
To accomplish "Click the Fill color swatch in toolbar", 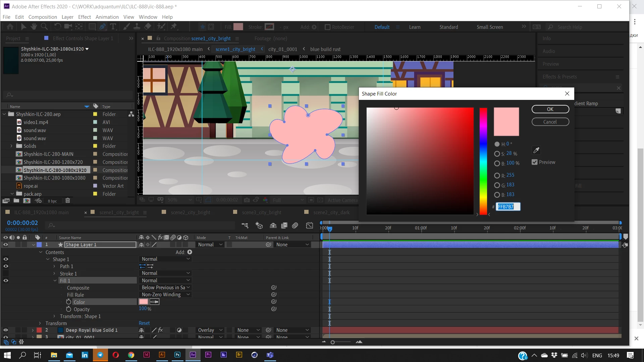I will [x=238, y=27].
